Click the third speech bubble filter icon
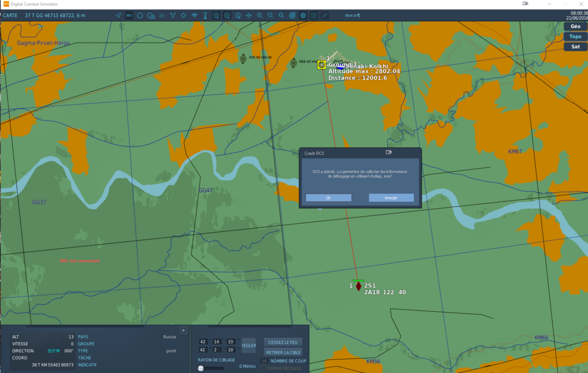The width and height of the screenshot is (588, 373). click(x=238, y=15)
